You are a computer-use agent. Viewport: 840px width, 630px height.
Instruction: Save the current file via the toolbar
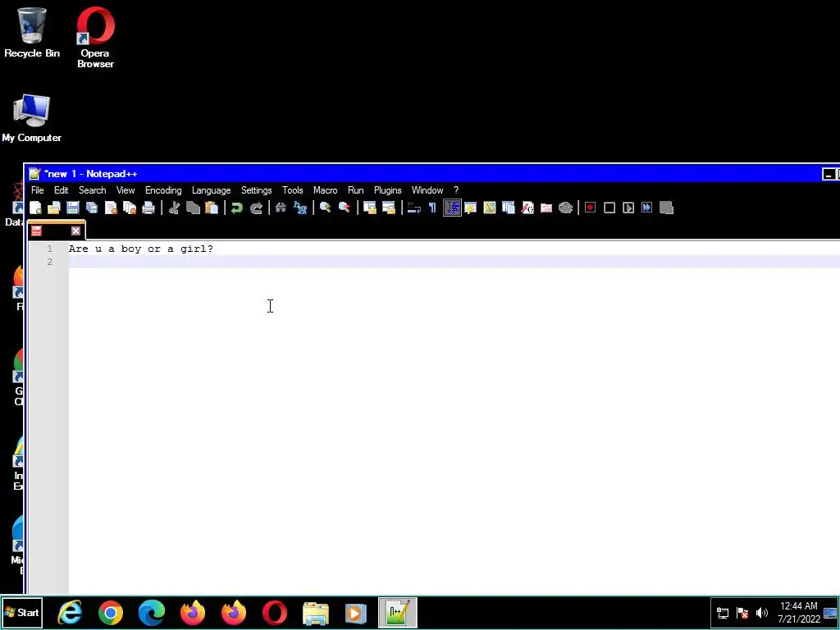coord(73,208)
